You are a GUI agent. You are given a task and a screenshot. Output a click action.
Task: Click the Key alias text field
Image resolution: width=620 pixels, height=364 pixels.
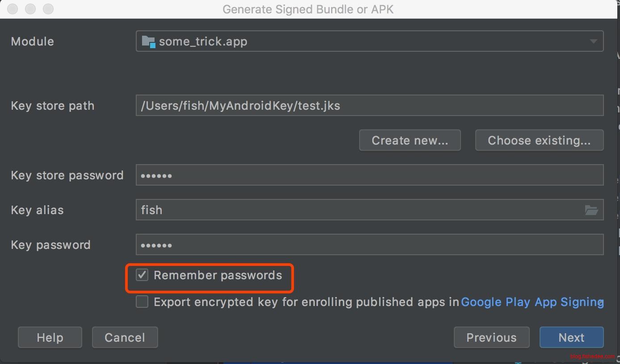(357, 210)
